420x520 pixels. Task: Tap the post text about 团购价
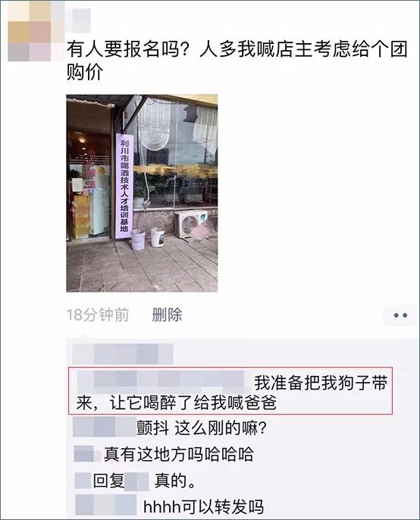(x=237, y=60)
